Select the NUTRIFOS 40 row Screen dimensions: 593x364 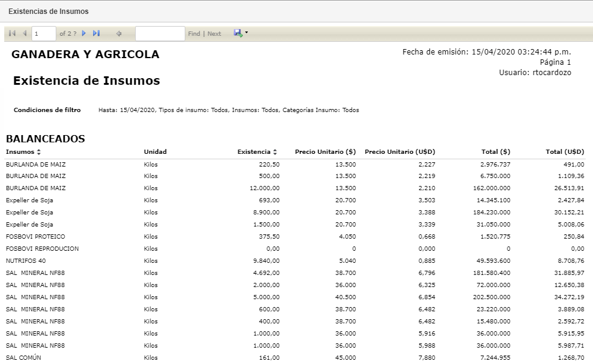[x=295, y=260]
